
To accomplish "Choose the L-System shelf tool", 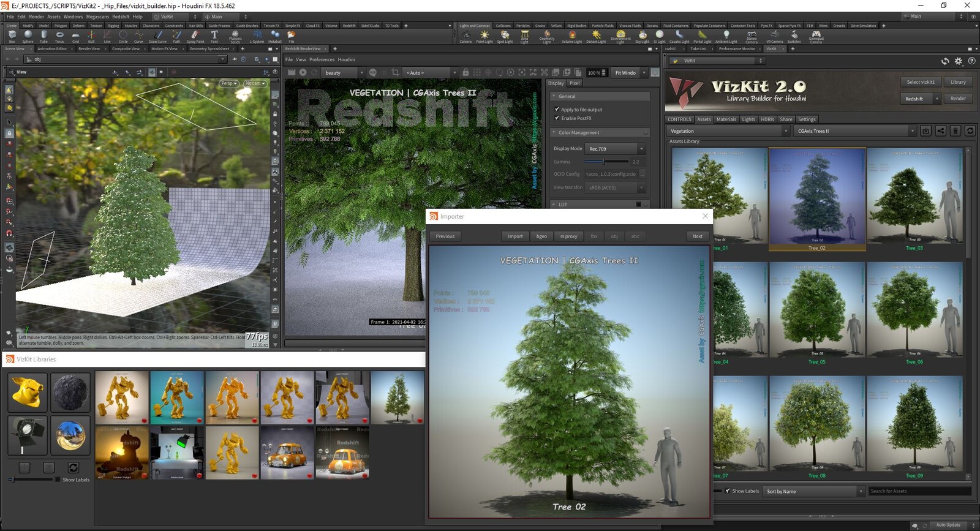I will point(257,37).
